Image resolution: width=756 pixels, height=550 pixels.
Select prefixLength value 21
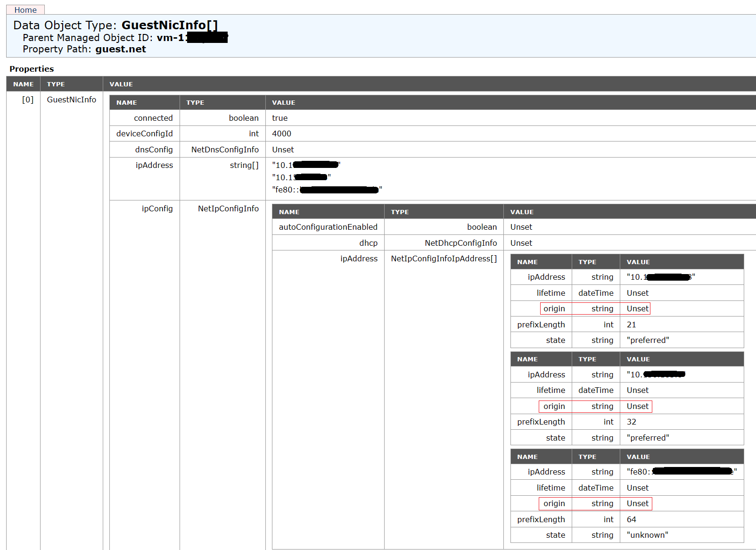(x=631, y=324)
